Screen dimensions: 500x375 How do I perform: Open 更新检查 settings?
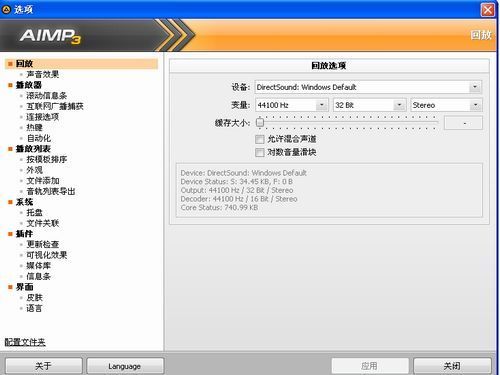click(x=43, y=244)
